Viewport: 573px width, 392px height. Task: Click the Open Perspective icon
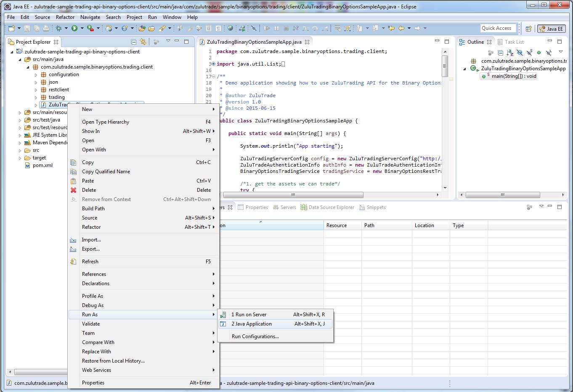click(528, 29)
